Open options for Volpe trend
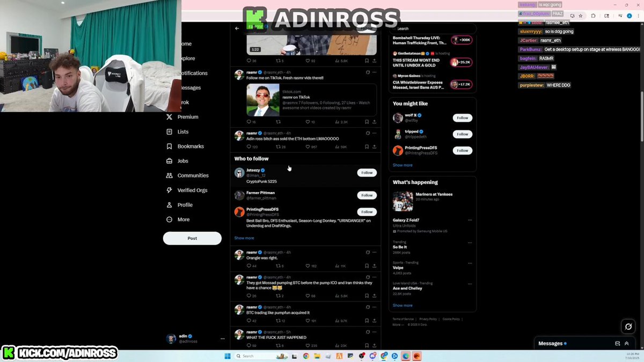Screen dimensions: 644x362 (x=470, y=263)
